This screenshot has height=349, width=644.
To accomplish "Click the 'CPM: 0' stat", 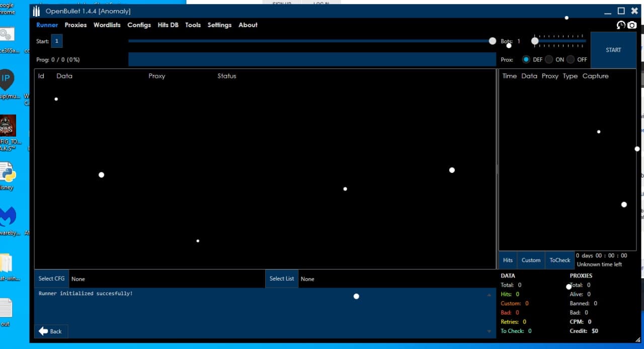I will click(580, 322).
